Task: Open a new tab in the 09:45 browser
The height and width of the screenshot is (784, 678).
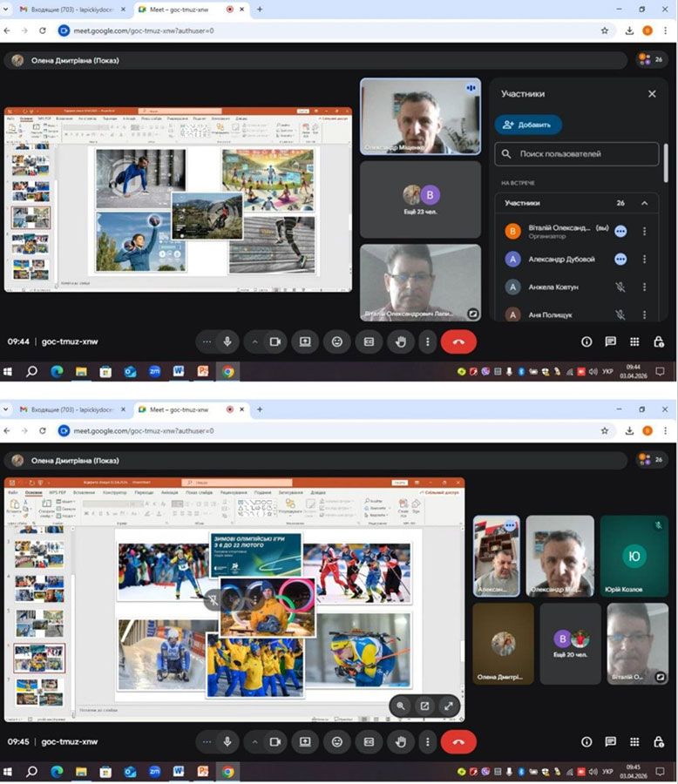Action: click(x=259, y=409)
